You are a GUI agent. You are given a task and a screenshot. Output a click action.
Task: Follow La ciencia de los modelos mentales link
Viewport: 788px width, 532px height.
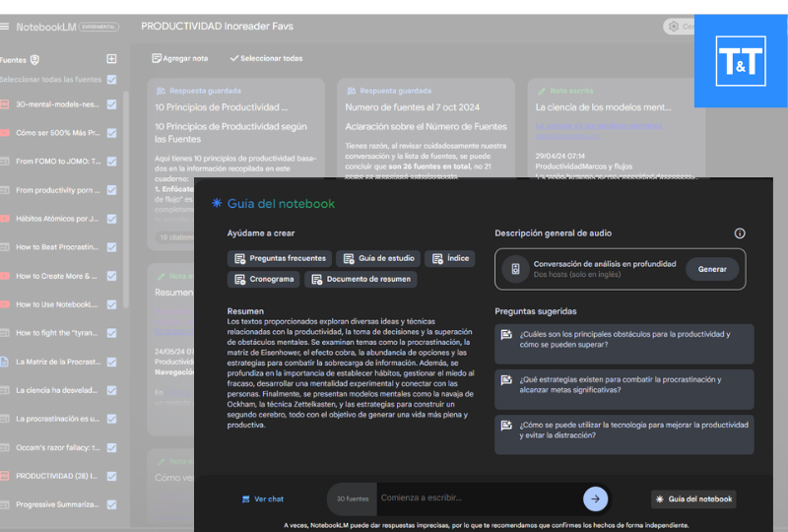tap(599, 126)
